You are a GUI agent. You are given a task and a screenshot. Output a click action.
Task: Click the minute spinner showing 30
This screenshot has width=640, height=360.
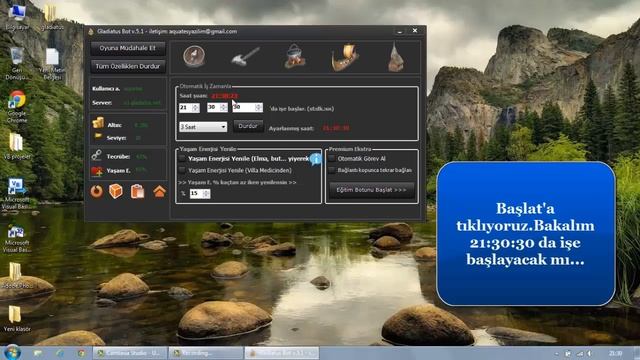tap(217, 107)
